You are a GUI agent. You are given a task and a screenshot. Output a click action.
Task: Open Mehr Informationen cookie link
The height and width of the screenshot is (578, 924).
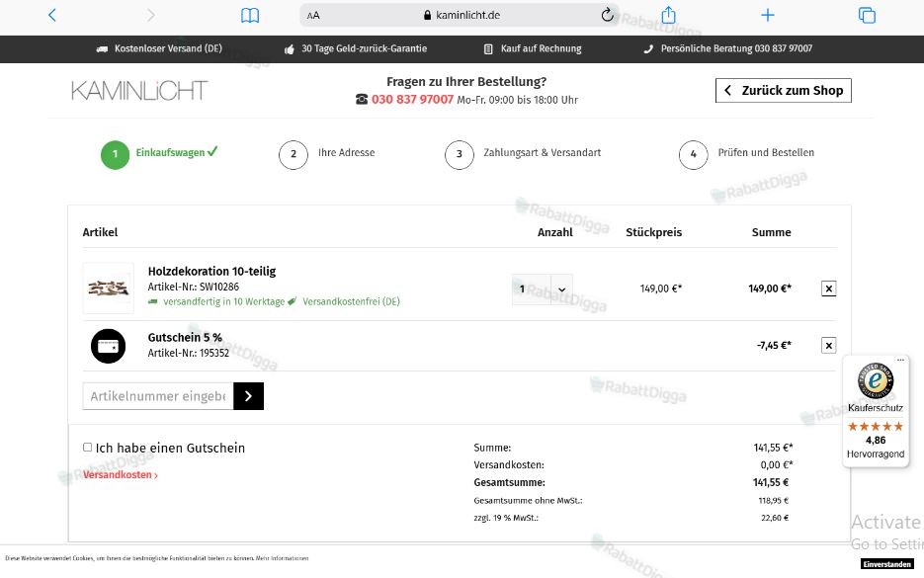pyautogui.click(x=283, y=558)
